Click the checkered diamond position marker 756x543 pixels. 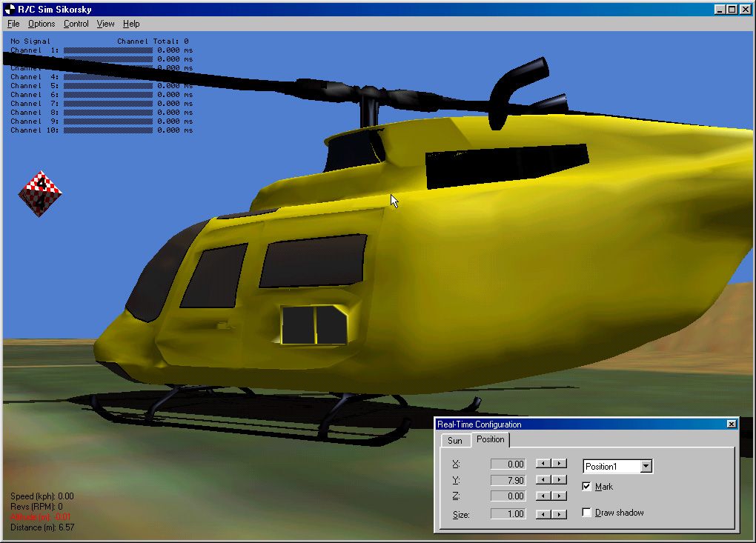coord(41,193)
